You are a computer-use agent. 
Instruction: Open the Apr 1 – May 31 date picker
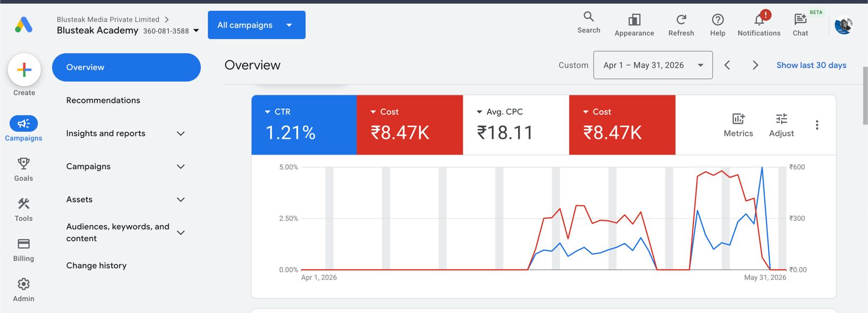click(x=653, y=65)
